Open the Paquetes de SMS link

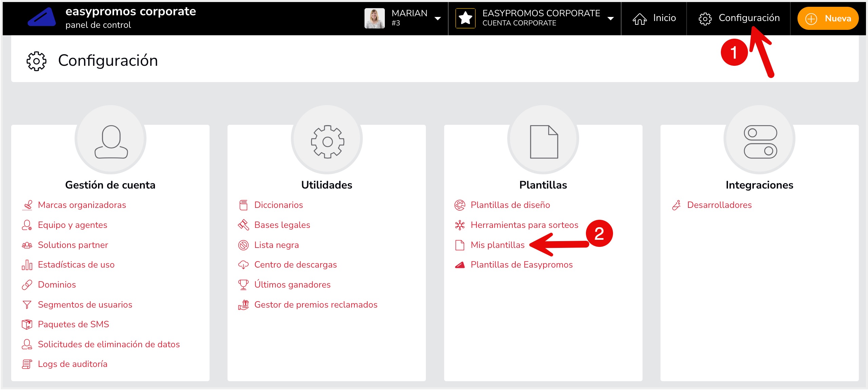[x=74, y=325]
